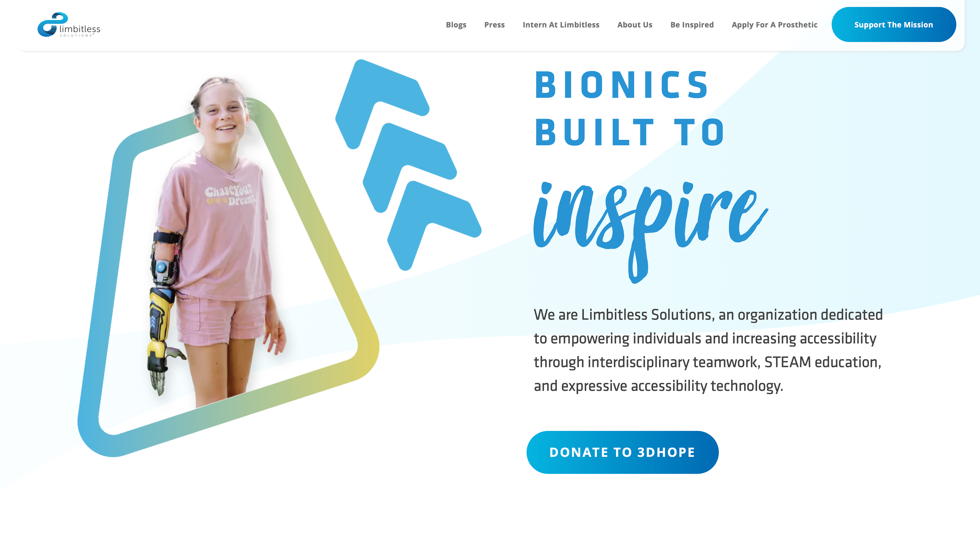This screenshot has height=549, width=980.
Task: Click the "Chase Your Dreams" shirt graphic
Action: pos(230,195)
